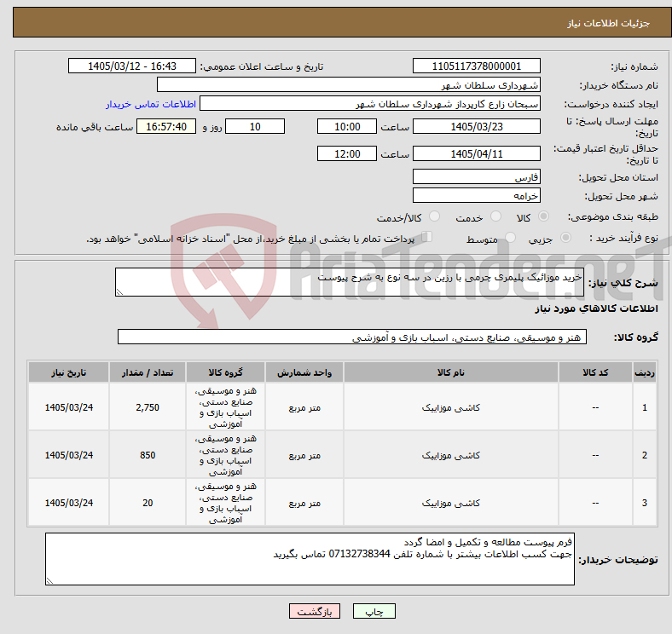Click the general need description textarea
The image size is (672, 634).
pyautogui.click(x=350, y=282)
